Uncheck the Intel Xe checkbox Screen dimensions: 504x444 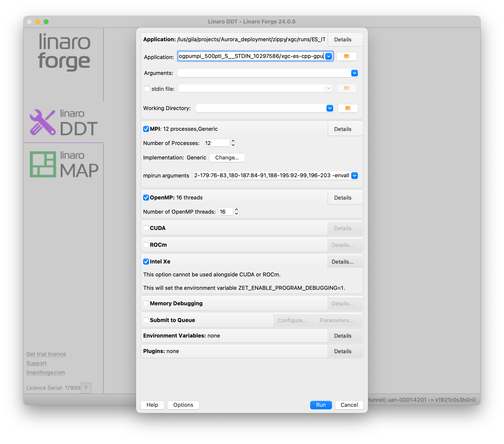coord(146,262)
